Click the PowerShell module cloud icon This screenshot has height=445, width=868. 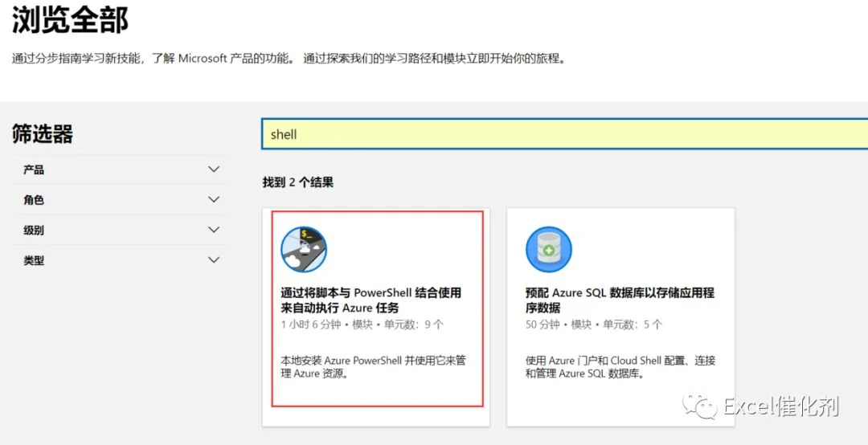point(303,250)
